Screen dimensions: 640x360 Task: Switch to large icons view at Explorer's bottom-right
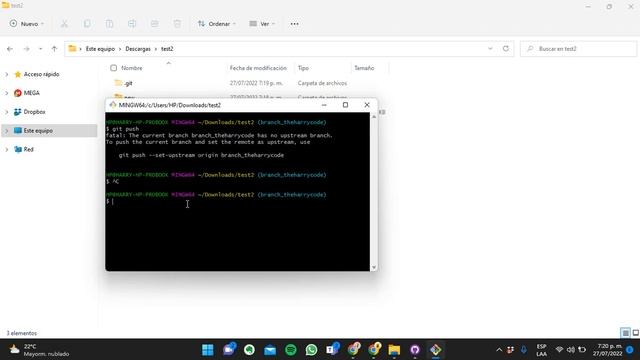coord(636,333)
